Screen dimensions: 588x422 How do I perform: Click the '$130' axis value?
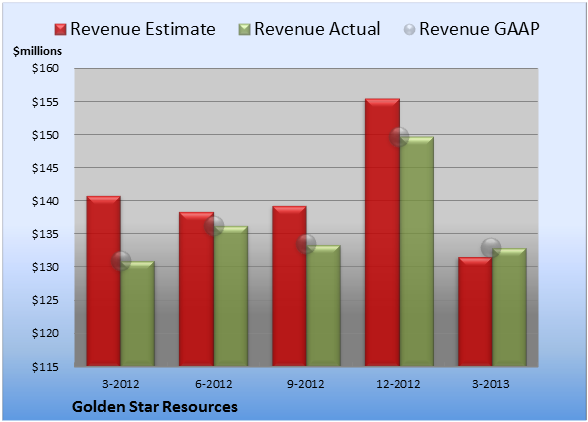point(45,267)
